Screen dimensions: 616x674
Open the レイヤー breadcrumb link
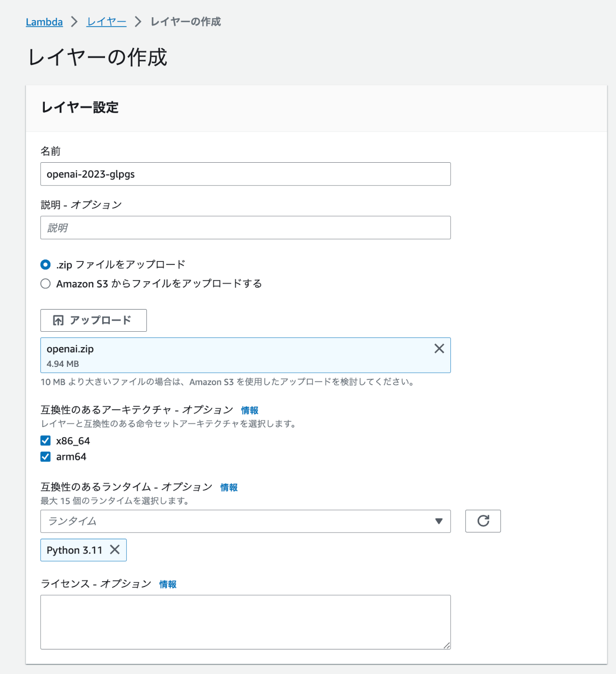pos(106,22)
